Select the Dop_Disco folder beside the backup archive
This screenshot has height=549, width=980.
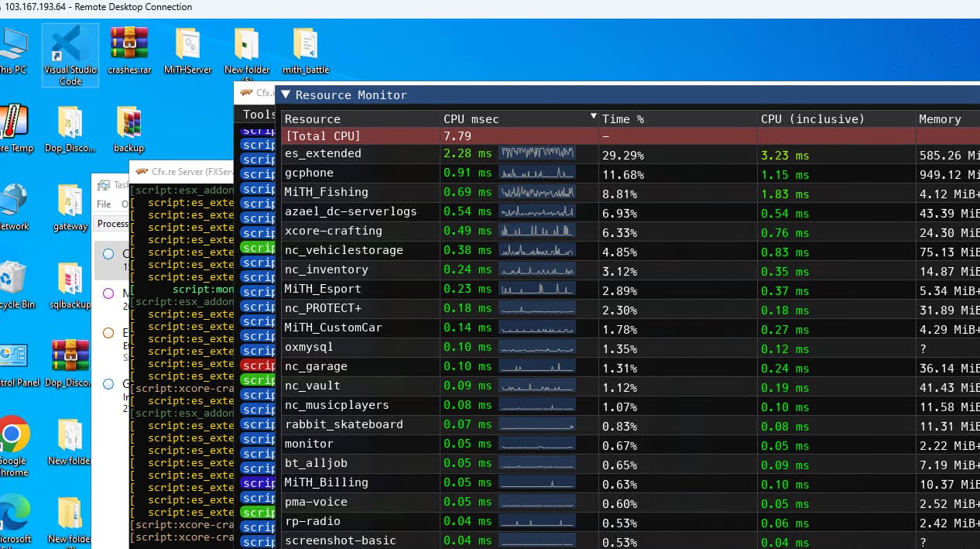[x=70, y=129]
